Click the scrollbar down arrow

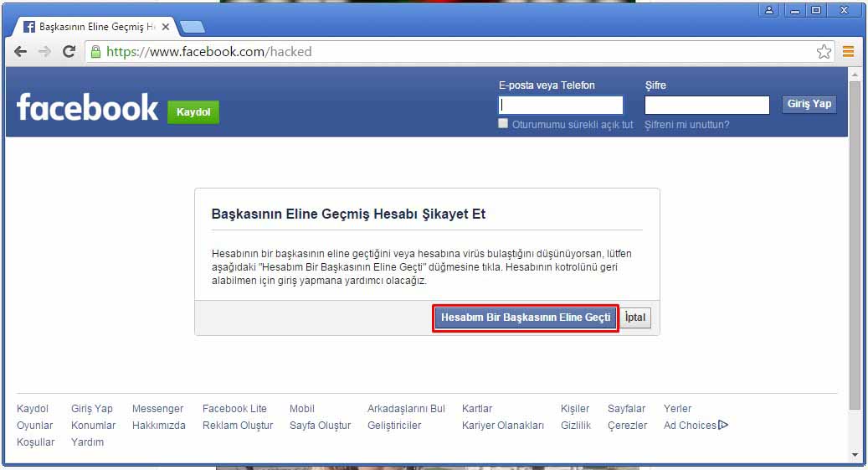(x=854, y=454)
